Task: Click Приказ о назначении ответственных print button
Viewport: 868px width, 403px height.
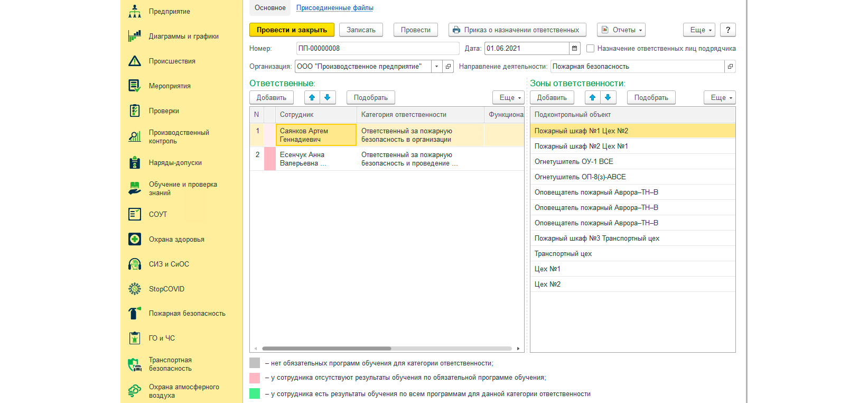Action: pos(517,30)
